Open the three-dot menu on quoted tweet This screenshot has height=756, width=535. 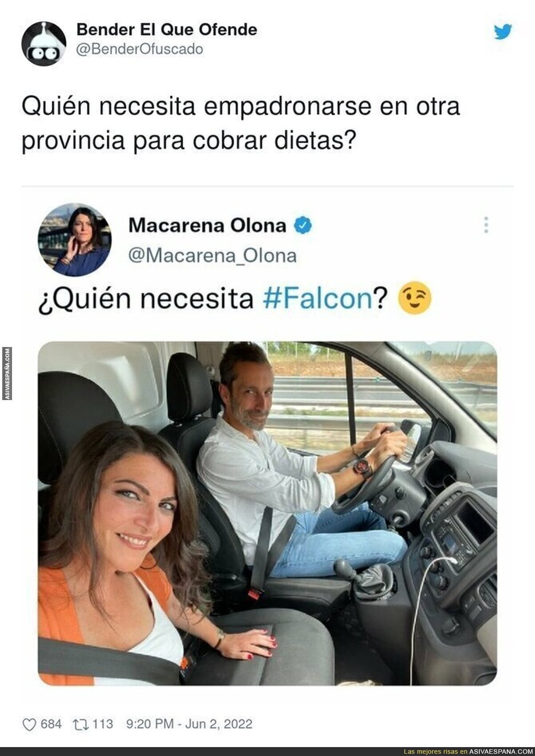pyautogui.click(x=486, y=226)
